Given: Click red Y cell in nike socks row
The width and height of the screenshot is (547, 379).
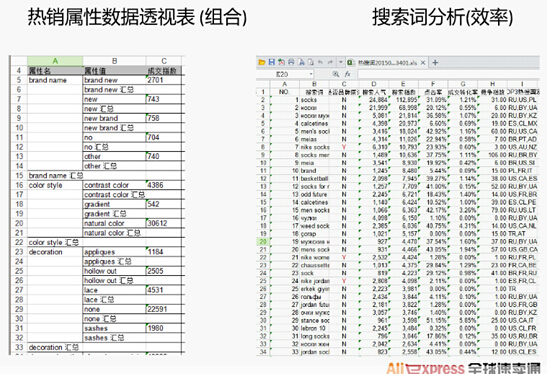Looking at the screenshot, I should pos(344,147).
